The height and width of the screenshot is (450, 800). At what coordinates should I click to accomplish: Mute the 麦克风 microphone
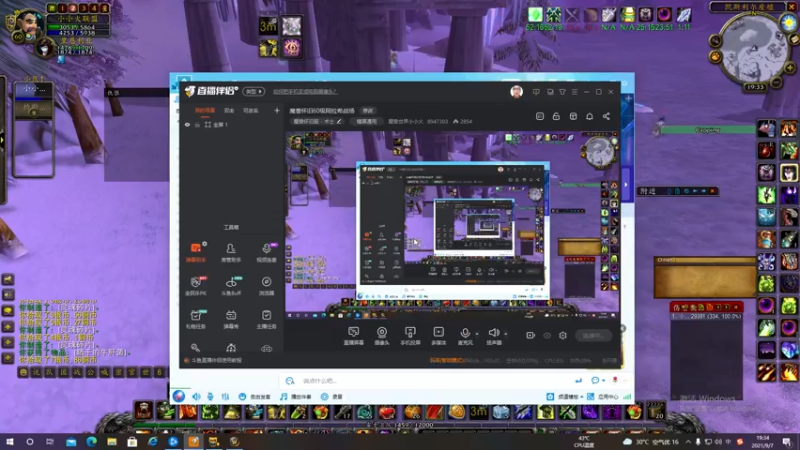click(465, 336)
